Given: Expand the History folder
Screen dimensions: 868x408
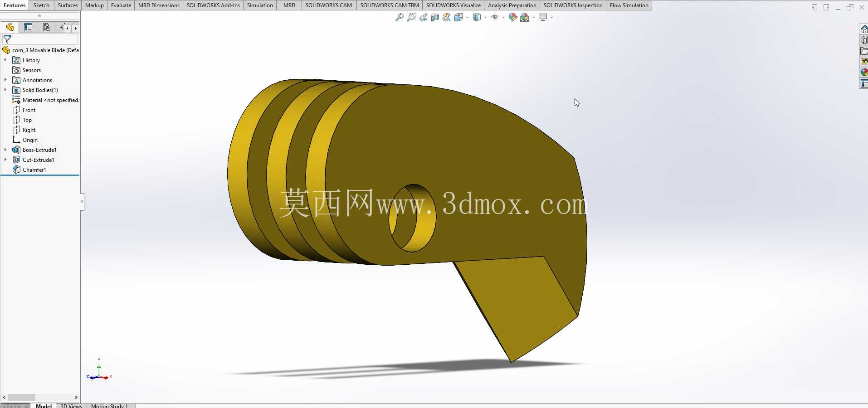Looking at the screenshot, I should [5, 60].
